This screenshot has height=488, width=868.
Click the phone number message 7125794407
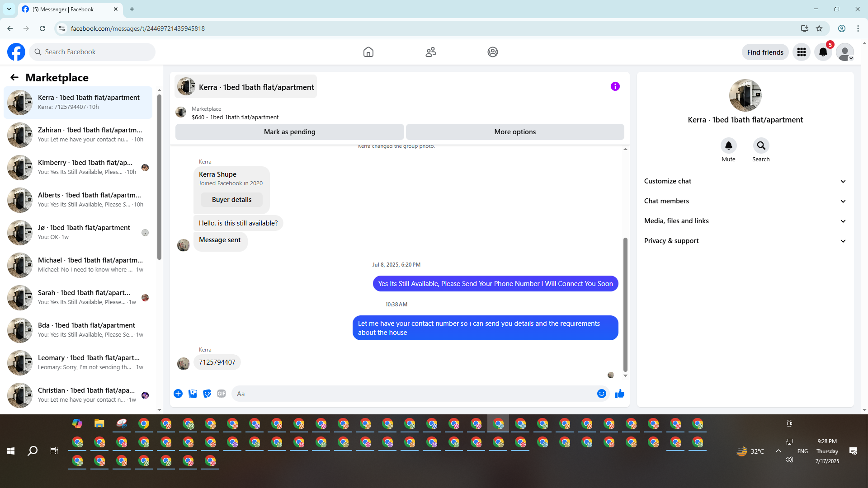coord(217,362)
